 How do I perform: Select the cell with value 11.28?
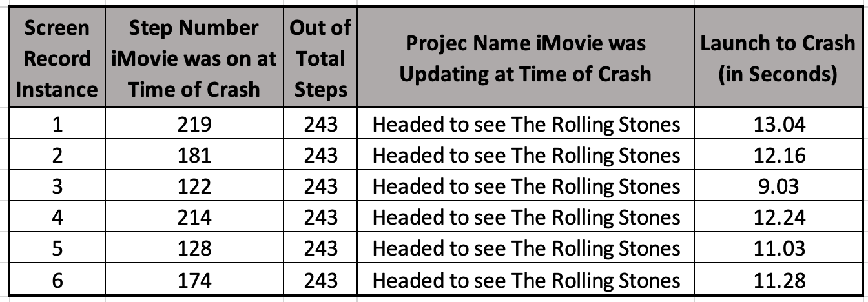tap(778, 279)
